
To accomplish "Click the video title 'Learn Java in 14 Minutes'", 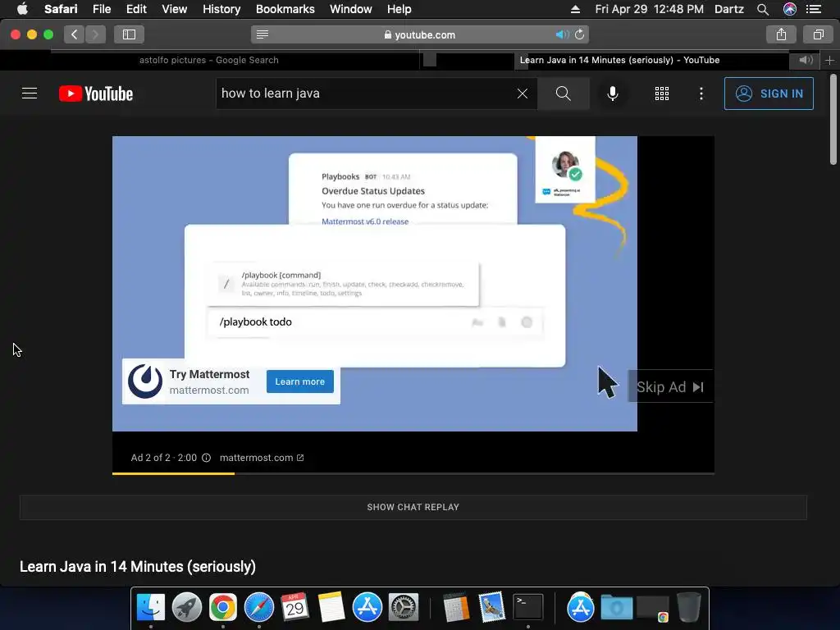I will (x=138, y=566).
